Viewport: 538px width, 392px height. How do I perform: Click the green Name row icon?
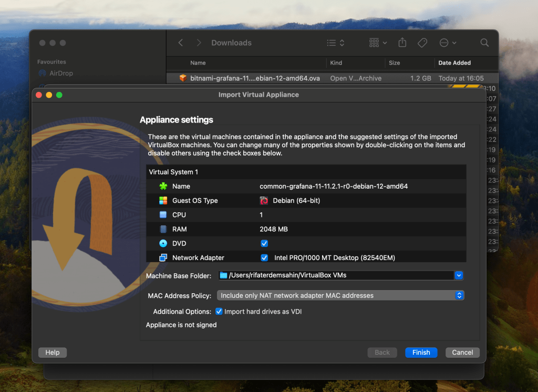163,187
